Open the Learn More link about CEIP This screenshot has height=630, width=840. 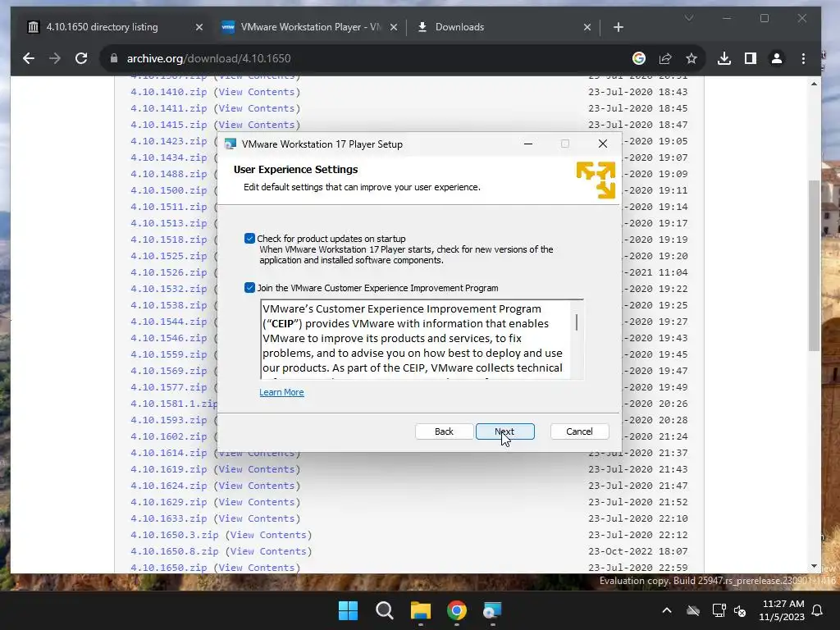pyautogui.click(x=281, y=392)
